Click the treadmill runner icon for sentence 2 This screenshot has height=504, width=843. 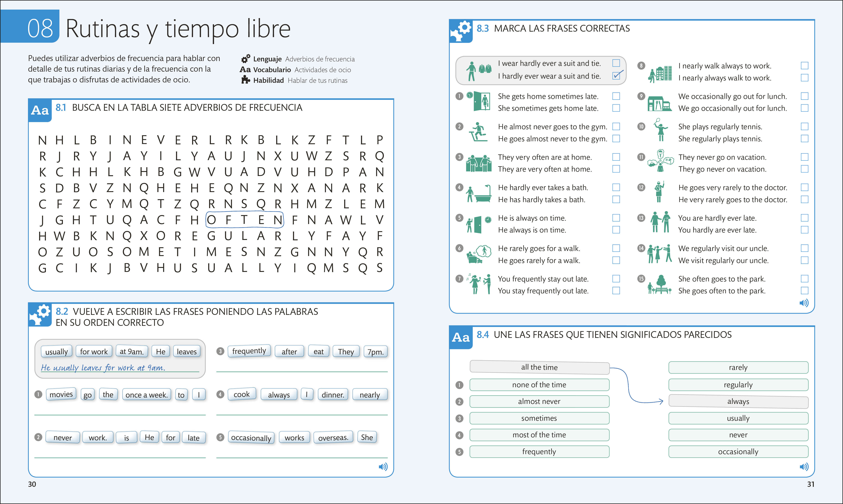point(478,132)
